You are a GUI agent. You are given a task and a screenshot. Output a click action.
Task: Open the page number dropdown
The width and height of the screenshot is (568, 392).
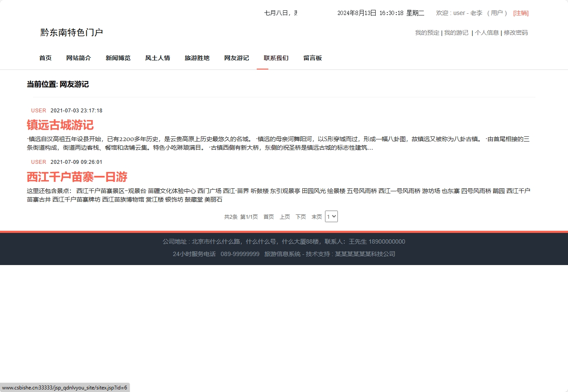pos(331,216)
